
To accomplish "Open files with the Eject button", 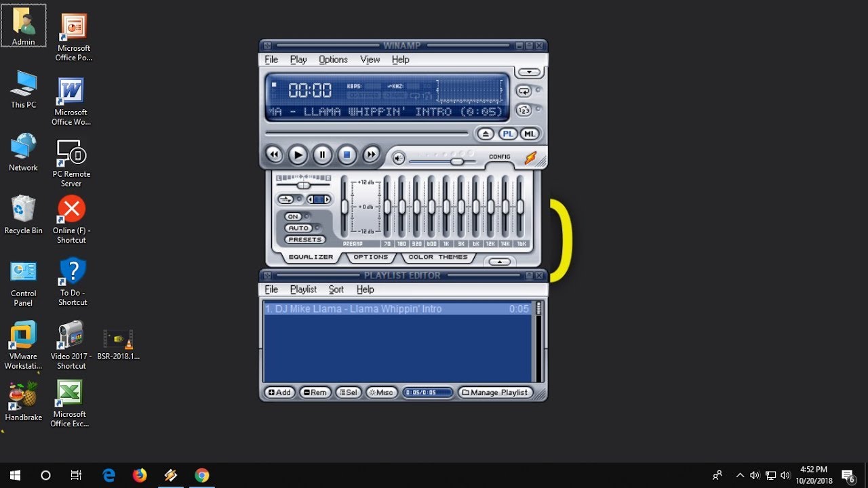I will click(485, 134).
